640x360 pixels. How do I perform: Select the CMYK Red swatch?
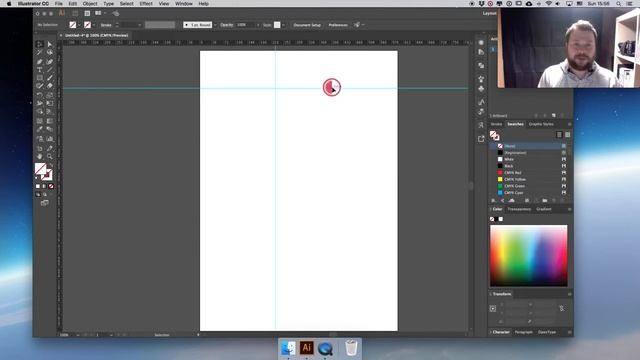pos(528,173)
